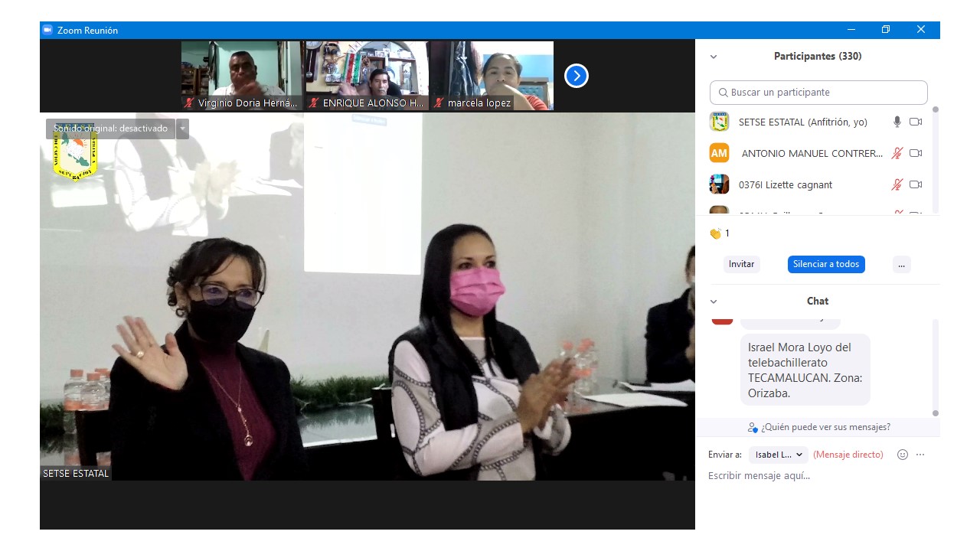Viewport: 980px width, 551px height.
Task: Open the Enviar a recipient dropdown
Action: click(x=778, y=455)
